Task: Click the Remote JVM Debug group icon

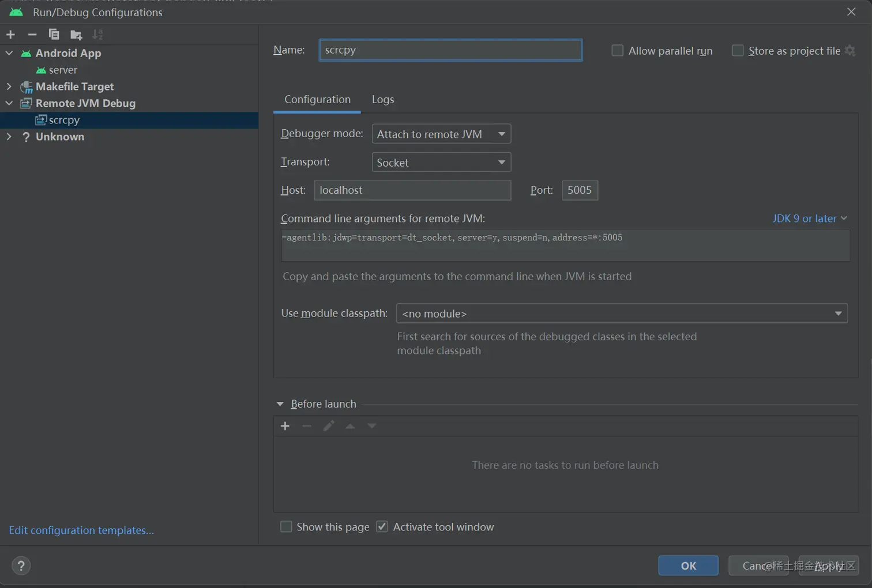Action: (26, 104)
